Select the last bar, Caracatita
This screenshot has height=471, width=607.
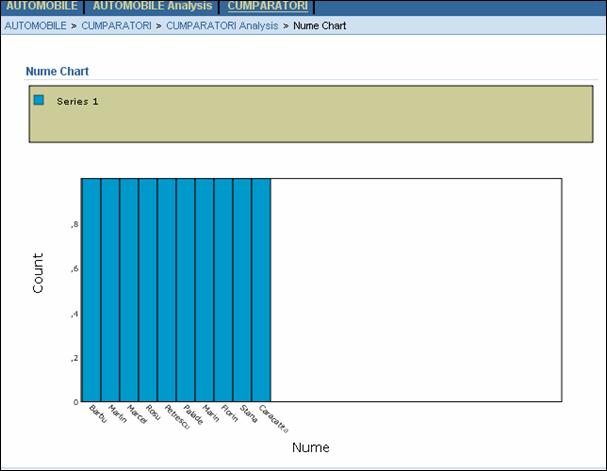pos(262,290)
